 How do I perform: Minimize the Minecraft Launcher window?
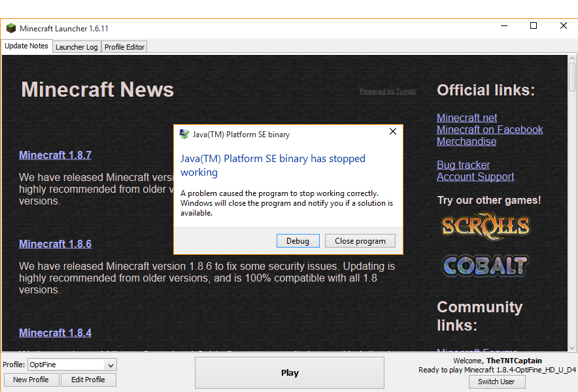click(504, 25)
